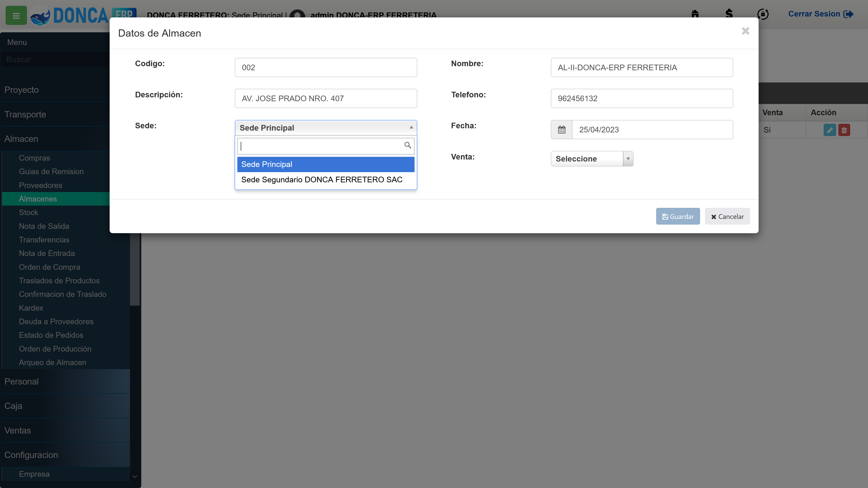Click the sidebar Buscar search field
Screen dimensions: 868x488
[56, 59]
